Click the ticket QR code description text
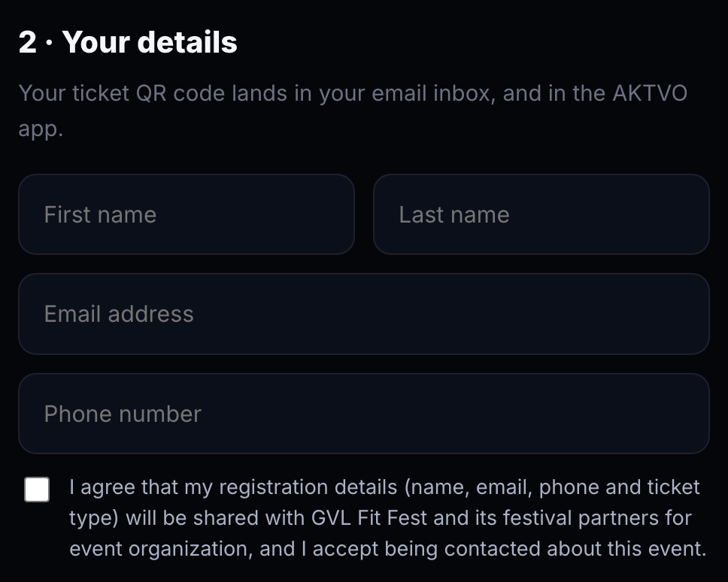Screen dimensions: 728x582 [x=353, y=111]
